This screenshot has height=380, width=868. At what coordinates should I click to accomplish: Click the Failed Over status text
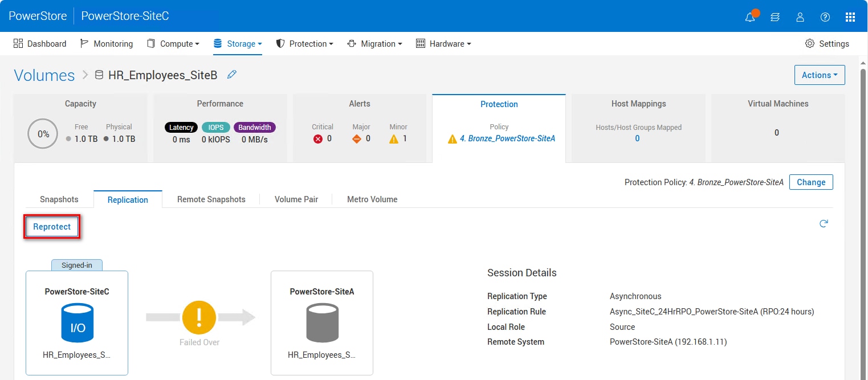[x=199, y=342]
